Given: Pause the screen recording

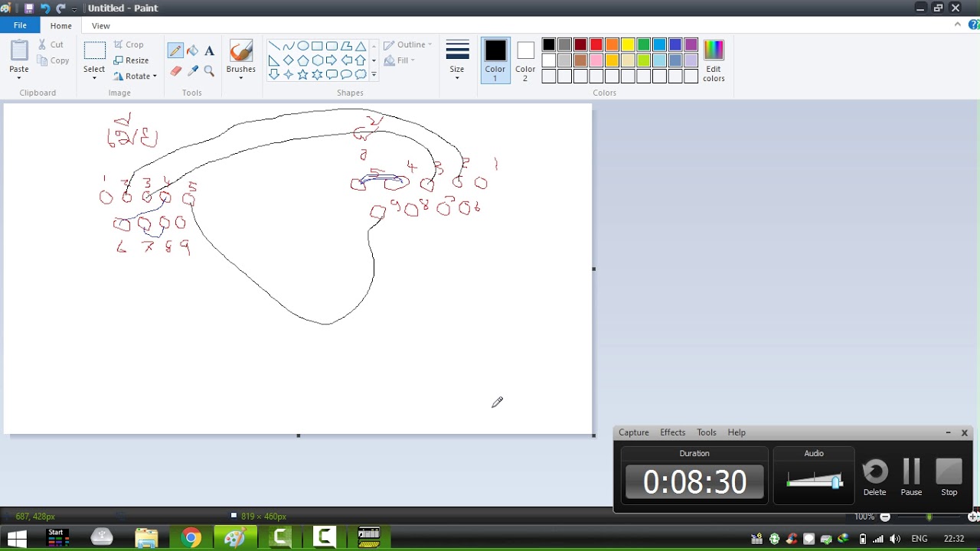Looking at the screenshot, I should (911, 478).
